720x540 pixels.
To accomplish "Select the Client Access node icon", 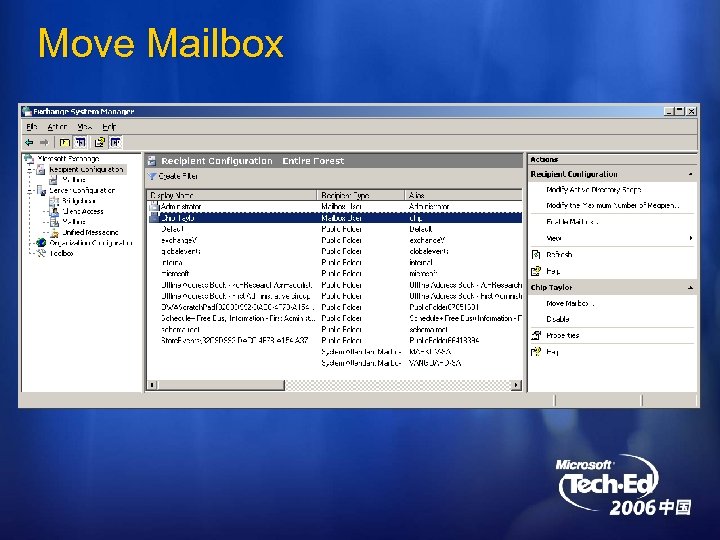I will point(54,211).
